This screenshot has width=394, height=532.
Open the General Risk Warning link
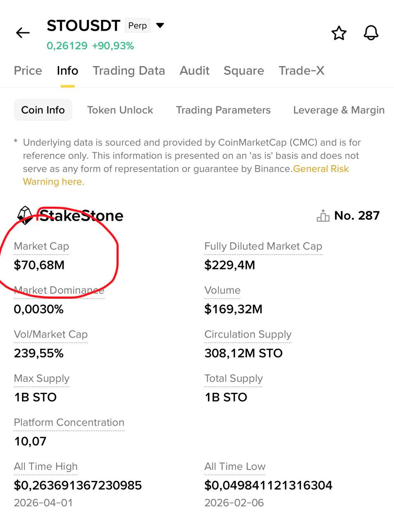pos(321,169)
